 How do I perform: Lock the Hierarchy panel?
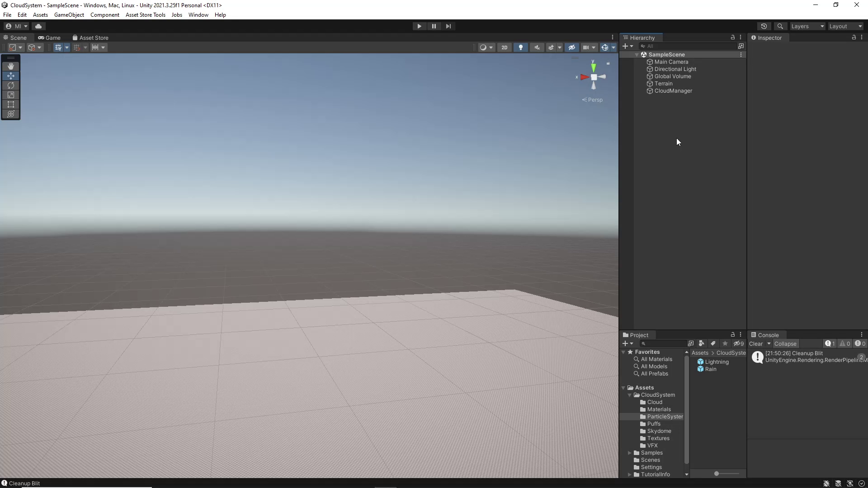[x=733, y=37]
